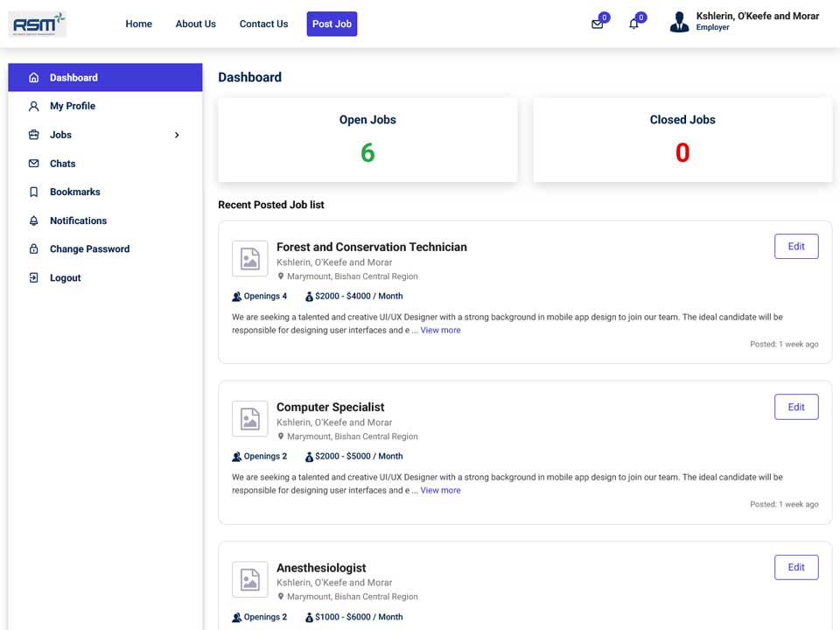The width and height of the screenshot is (840, 630).
Task: Click the Forest and Conservation Technician image placeholder
Action: coord(249,259)
